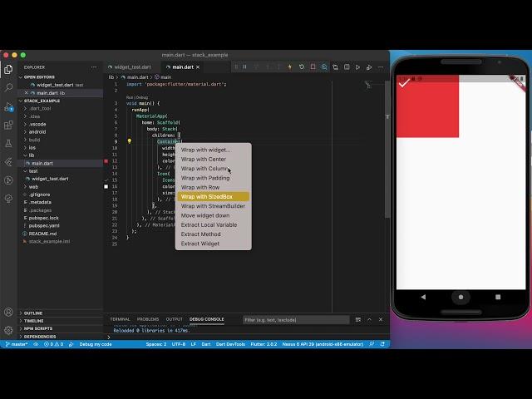The height and width of the screenshot is (399, 532).
Task: Close main.dart in Open Editors
Action: 26,92
